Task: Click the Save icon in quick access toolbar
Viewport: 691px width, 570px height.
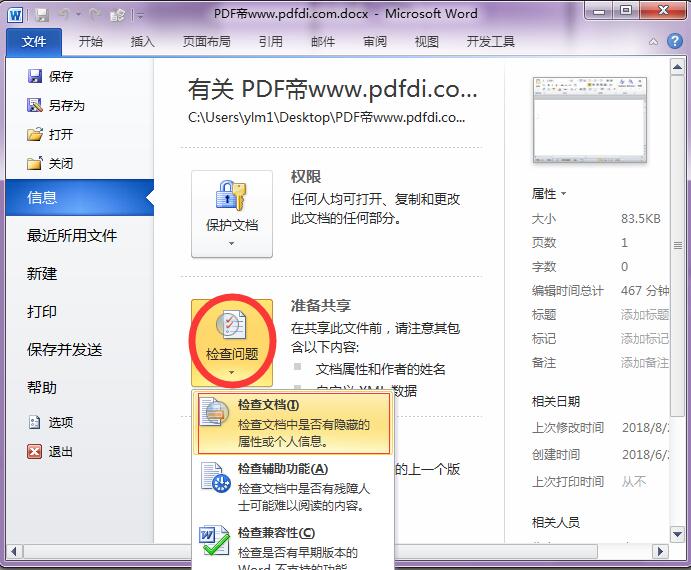Action: click(x=42, y=15)
